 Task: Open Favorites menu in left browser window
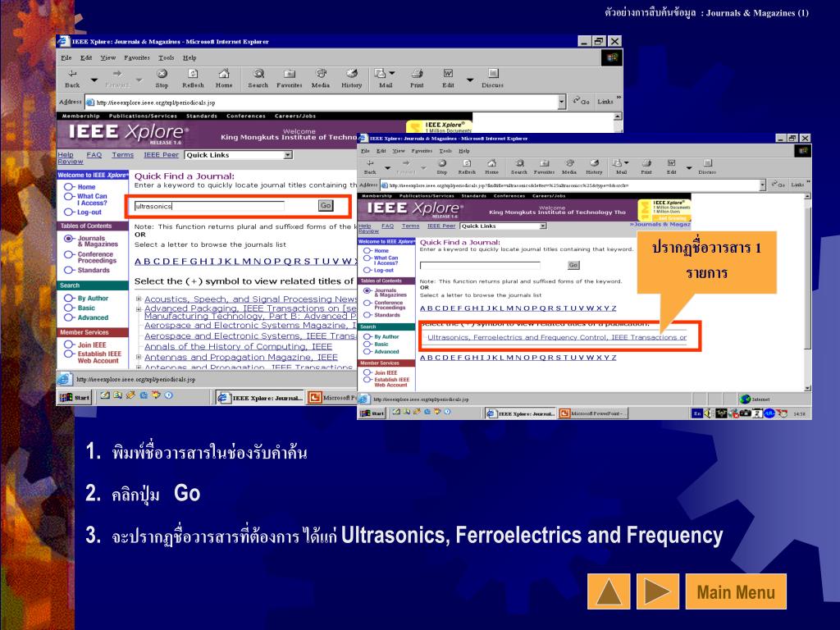137,58
